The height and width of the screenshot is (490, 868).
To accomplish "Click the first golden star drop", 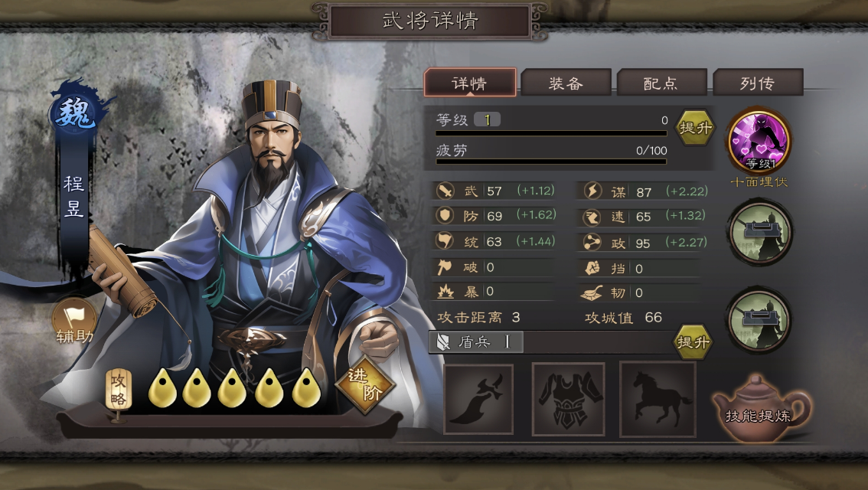I will [x=162, y=388].
